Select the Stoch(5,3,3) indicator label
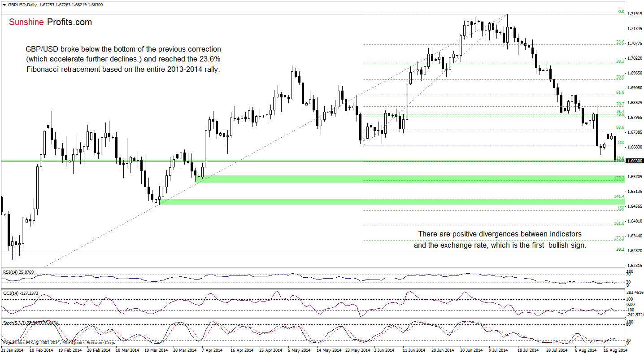This screenshot has height=354, width=644. 30,323
